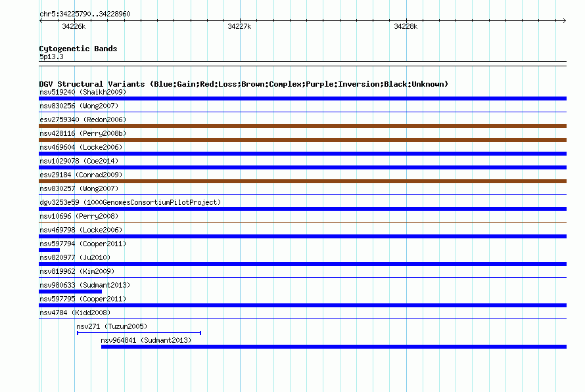Click the nsv519240 (Shaikh2009) variant label

point(83,92)
